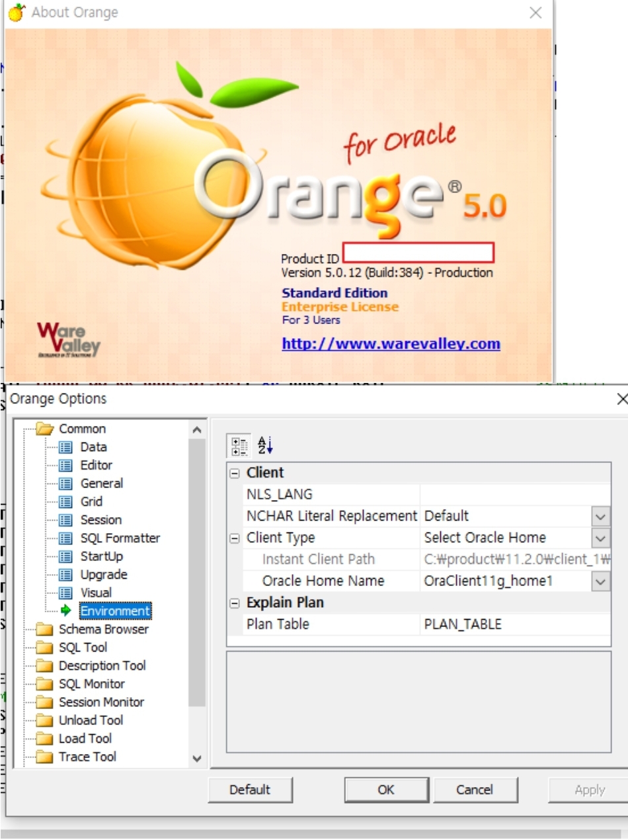
Task: Open the Oracle Home Name dropdown
Action: (x=600, y=581)
